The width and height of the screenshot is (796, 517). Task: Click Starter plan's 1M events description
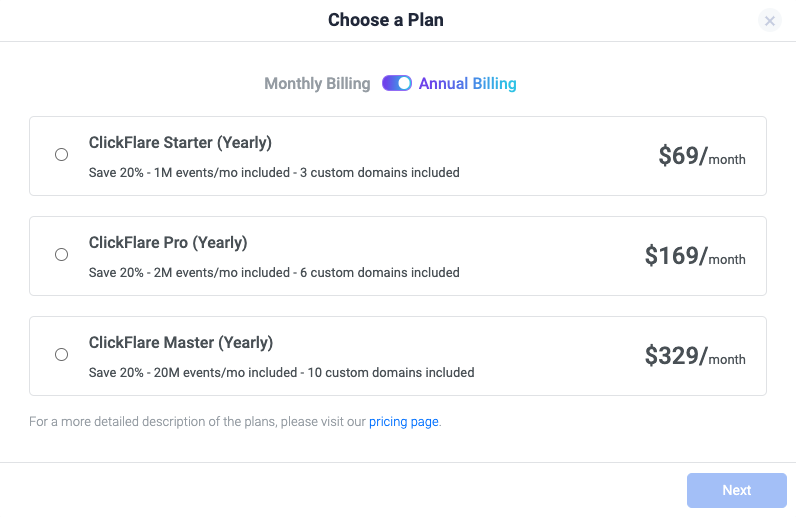point(274,173)
